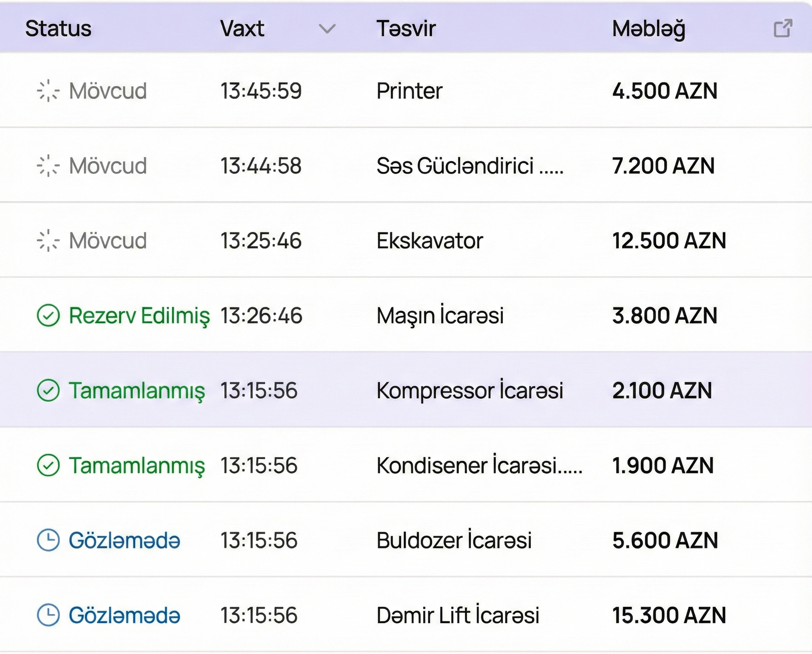This screenshot has width=812, height=654.
Task: Open truncated Səs Gücləndirici description
Action: coord(469,166)
